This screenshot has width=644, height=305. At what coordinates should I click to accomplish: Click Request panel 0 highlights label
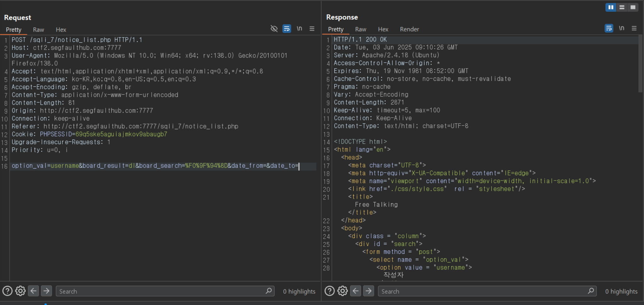299,291
